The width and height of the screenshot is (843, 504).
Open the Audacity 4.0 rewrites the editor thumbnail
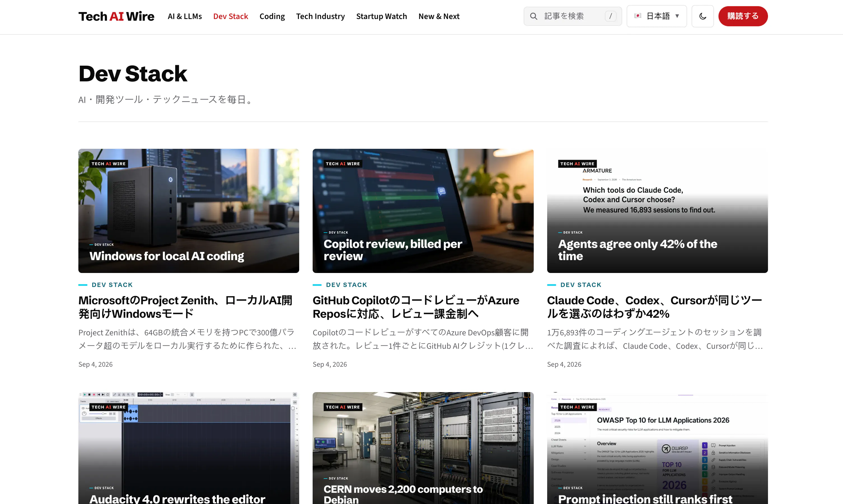pos(189,448)
